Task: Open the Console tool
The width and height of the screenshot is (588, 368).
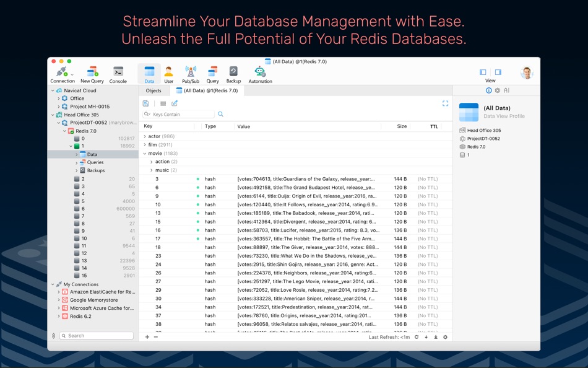Action: 118,75
